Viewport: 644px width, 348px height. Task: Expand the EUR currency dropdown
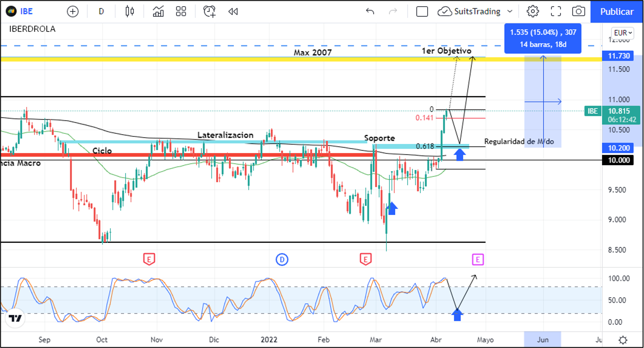623,33
